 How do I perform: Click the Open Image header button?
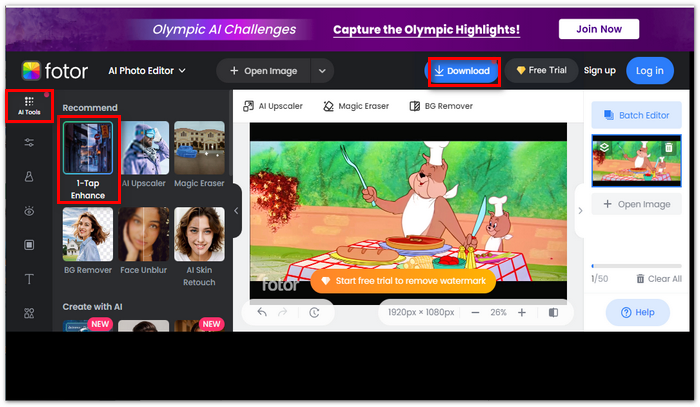pyautogui.click(x=263, y=71)
